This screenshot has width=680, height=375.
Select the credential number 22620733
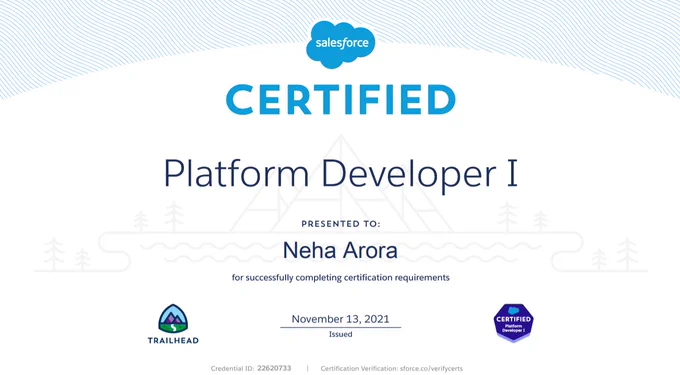tap(274, 368)
